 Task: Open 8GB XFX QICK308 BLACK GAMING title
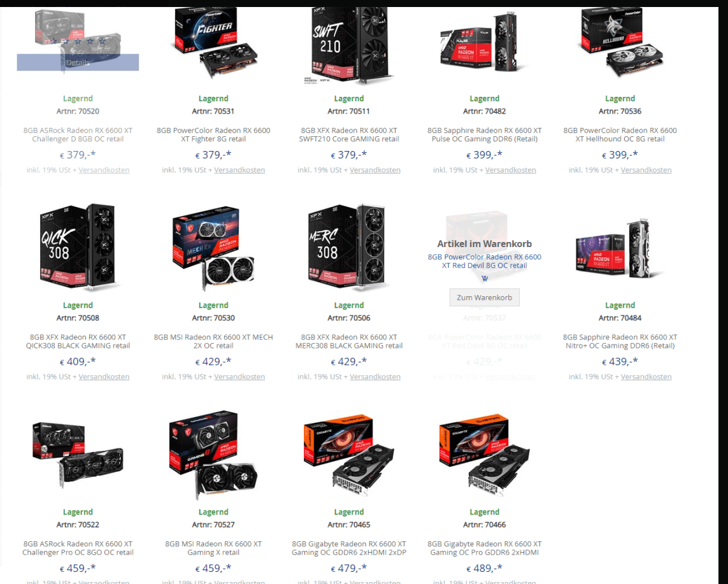pos(78,341)
